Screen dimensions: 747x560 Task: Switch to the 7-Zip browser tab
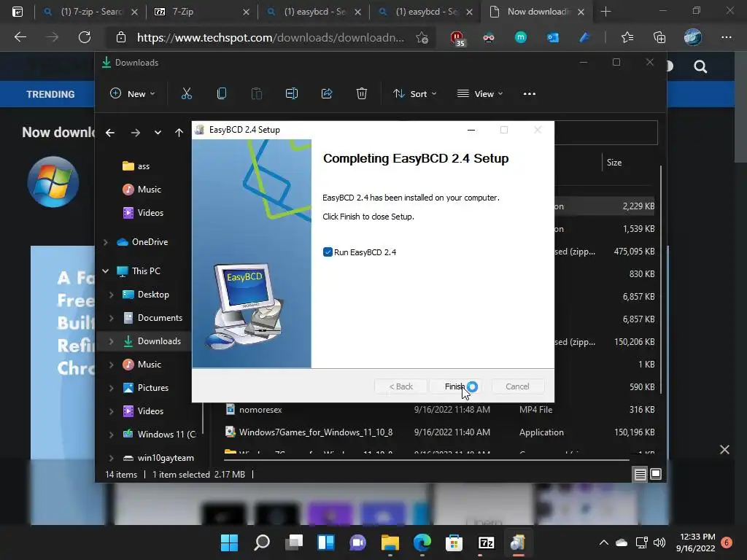[x=201, y=12]
